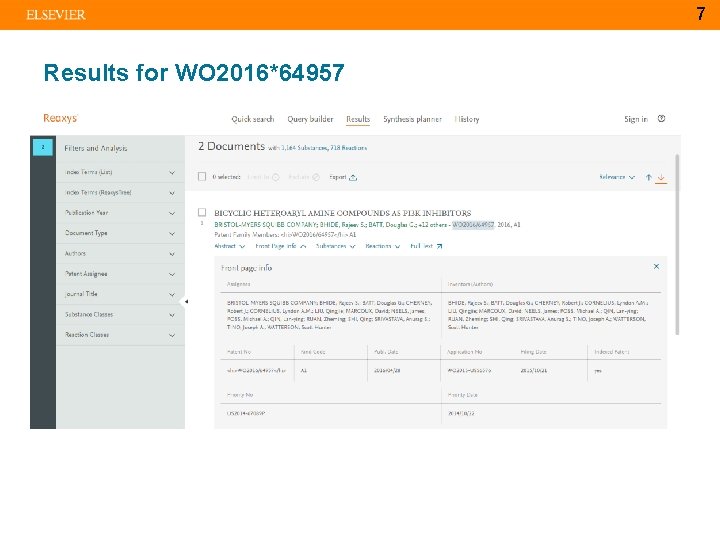This screenshot has height=540, width=720.
Task: Click the 2 Documents heading
Action: [x=231, y=146]
